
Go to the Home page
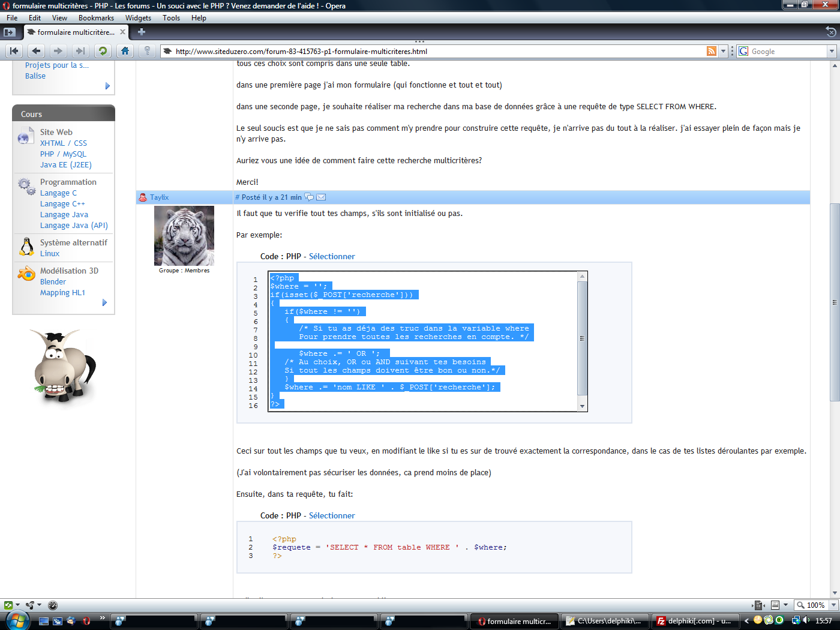click(x=125, y=51)
